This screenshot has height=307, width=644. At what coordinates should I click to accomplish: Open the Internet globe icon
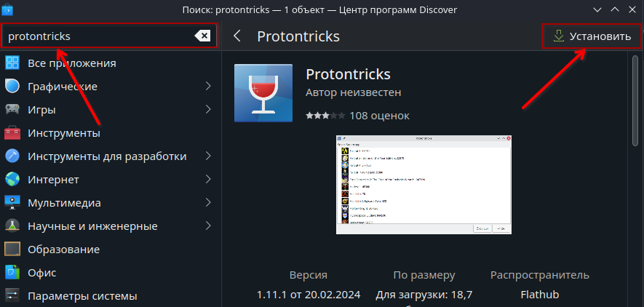coord(12,180)
